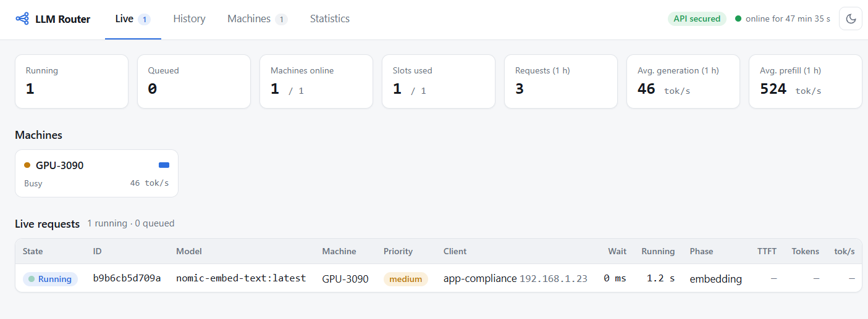Viewport: 868px width, 319px height.
Task: Click the Client column header
Action: point(455,251)
